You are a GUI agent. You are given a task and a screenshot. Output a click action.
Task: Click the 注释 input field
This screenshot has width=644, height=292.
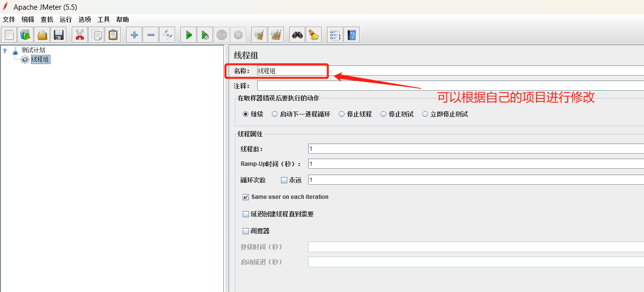coord(450,86)
